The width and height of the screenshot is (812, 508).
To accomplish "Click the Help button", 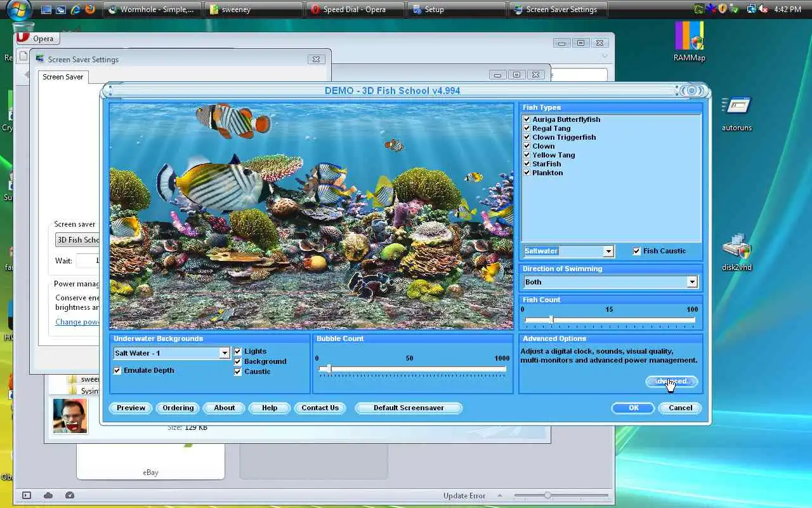I will point(270,408).
